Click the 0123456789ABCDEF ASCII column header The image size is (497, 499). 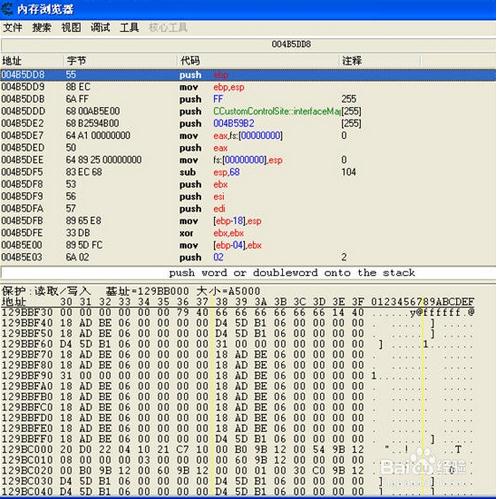pos(423,302)
